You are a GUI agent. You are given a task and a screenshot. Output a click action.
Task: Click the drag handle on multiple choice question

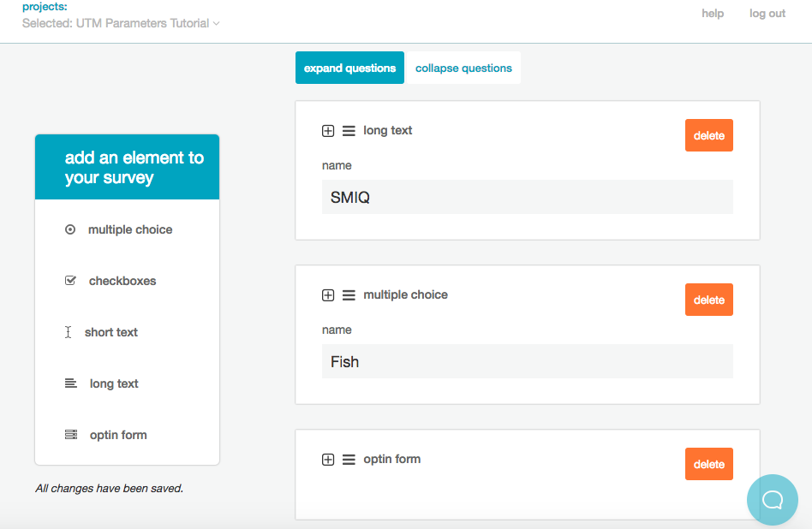click(349, 295)
